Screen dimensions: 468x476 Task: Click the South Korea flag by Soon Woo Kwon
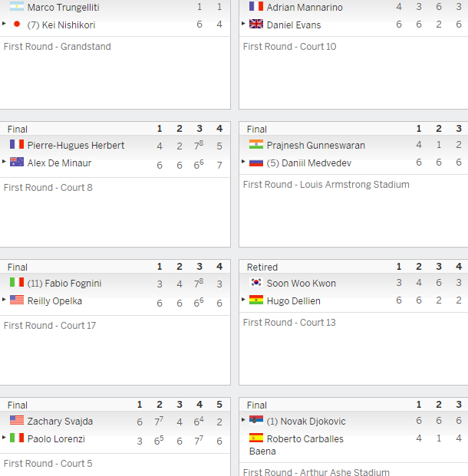pos(256,282)
